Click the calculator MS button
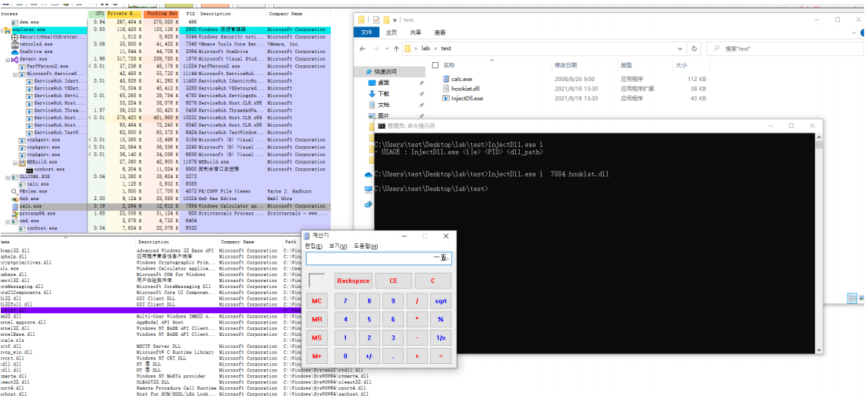 tap(316, 338)
